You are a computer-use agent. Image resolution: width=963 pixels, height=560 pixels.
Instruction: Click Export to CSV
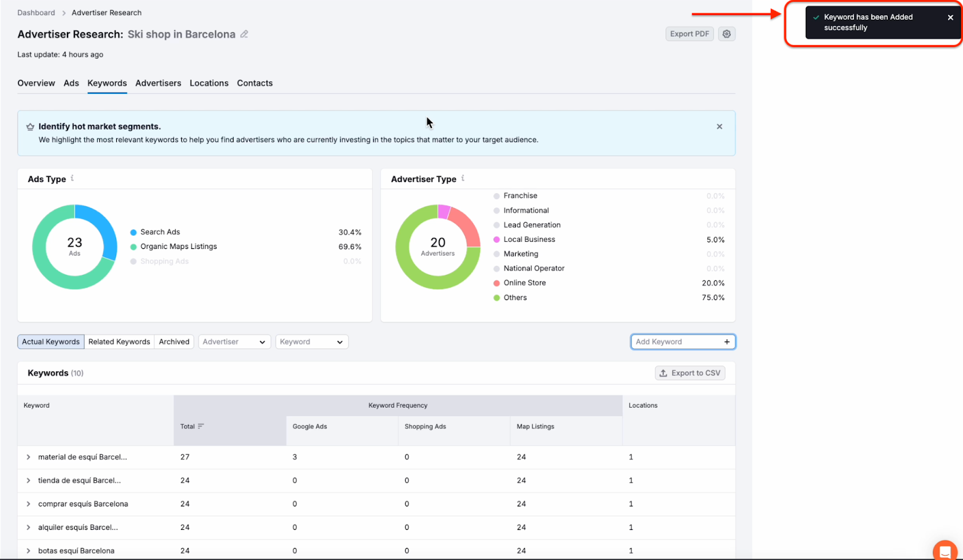coord(690,372)
